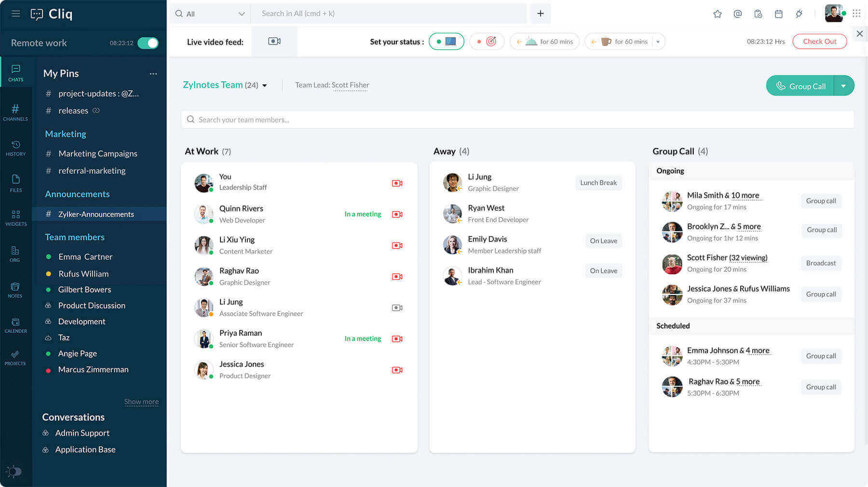The width and height of the screenshot is (868, 487).
Task: Toggle the Remote work switch
Action: [x=148, y=43]
